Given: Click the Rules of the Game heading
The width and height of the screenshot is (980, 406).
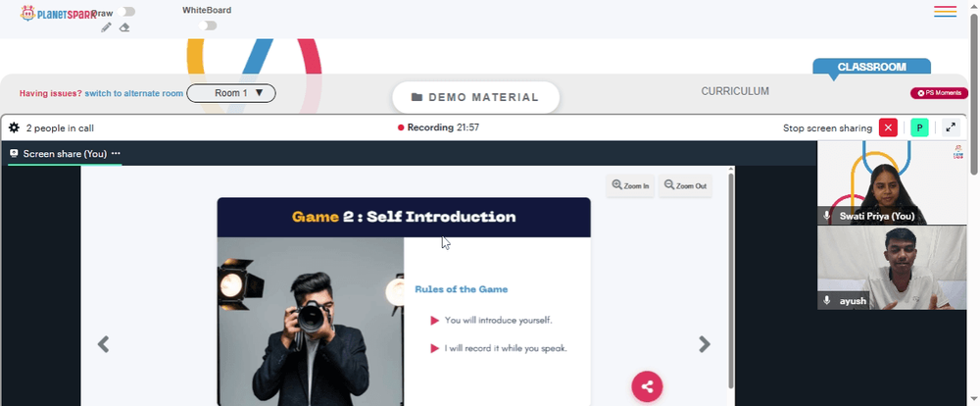Looking at the screenshot, I should 462,289.
